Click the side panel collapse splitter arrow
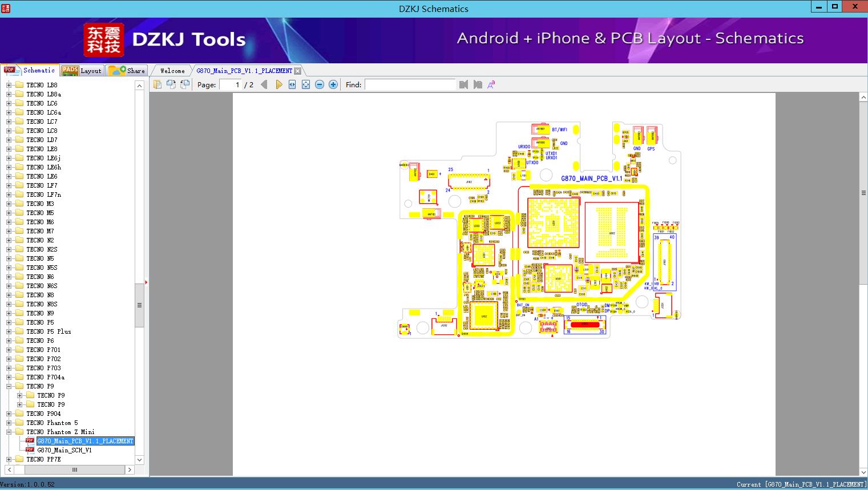This screenshot has height=490, width=868. click(x=147, y=282)
